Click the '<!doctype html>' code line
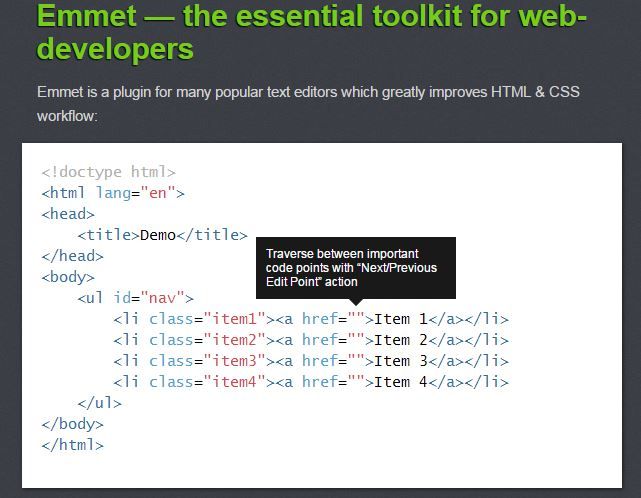 pos(108,172)
